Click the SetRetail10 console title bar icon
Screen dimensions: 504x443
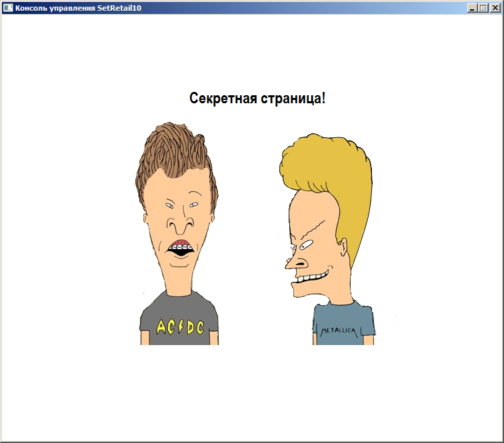[x=8, y=8]
